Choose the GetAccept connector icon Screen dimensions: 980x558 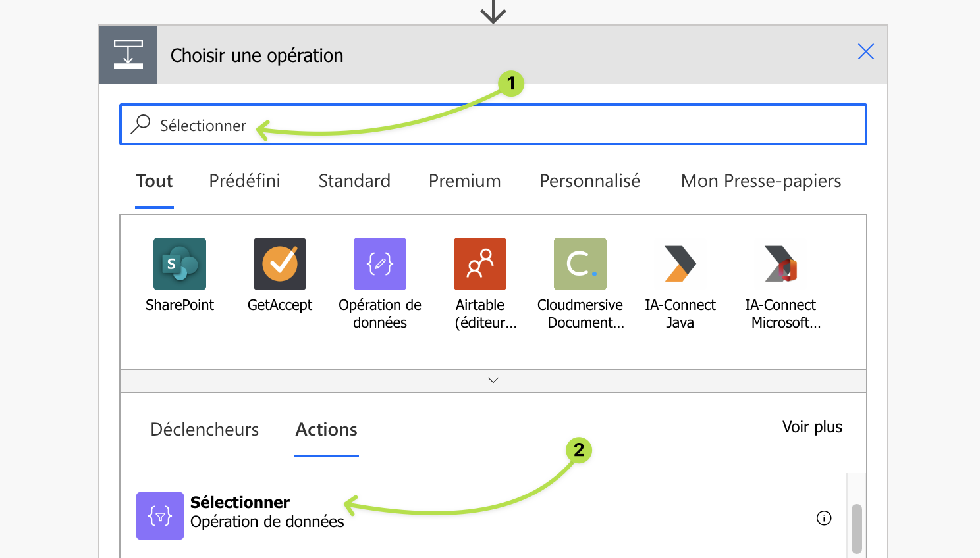280,264
